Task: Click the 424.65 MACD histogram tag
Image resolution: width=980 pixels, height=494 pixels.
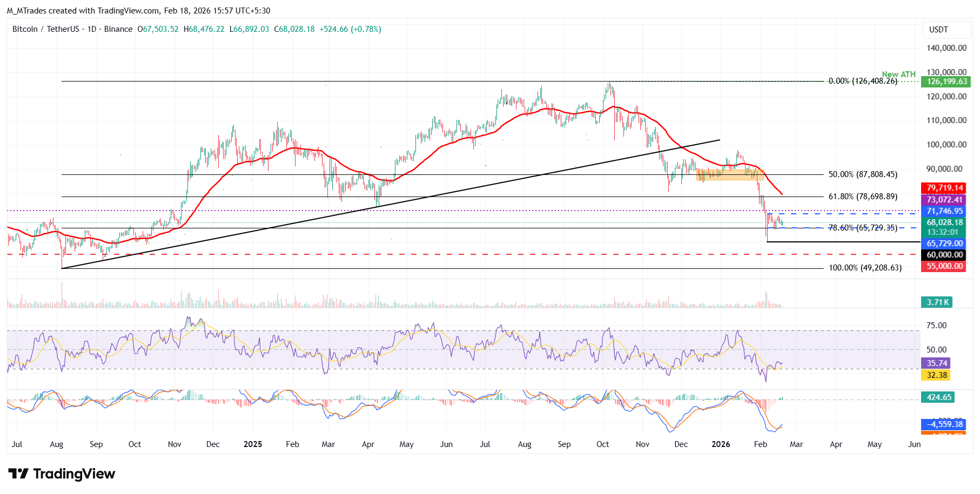Action: (938, 397)
